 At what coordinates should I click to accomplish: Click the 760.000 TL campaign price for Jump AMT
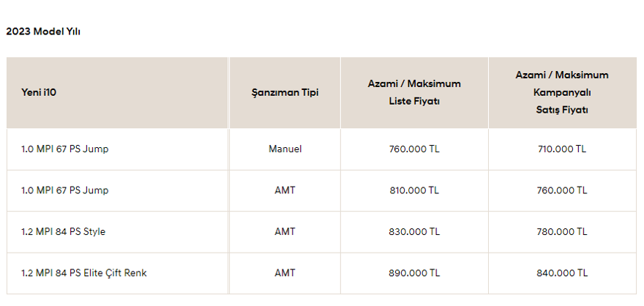click(x=561, y=190)
